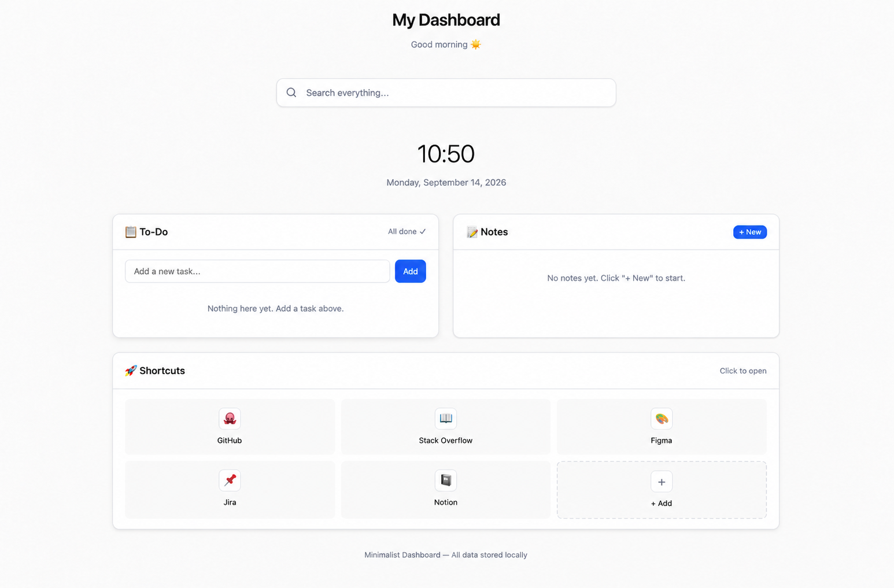
Task: Open the Jira pushpin icon
Action: (230, 480)
